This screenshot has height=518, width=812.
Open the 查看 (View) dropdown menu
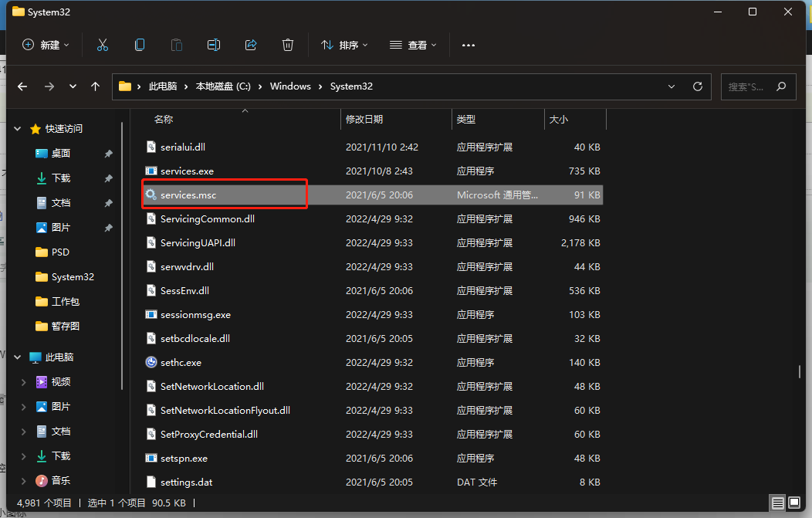(x=413, y=45)
